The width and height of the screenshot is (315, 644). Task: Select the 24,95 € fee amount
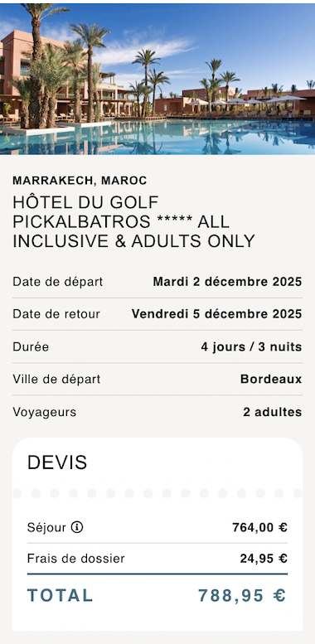click(x=264, y=559)
